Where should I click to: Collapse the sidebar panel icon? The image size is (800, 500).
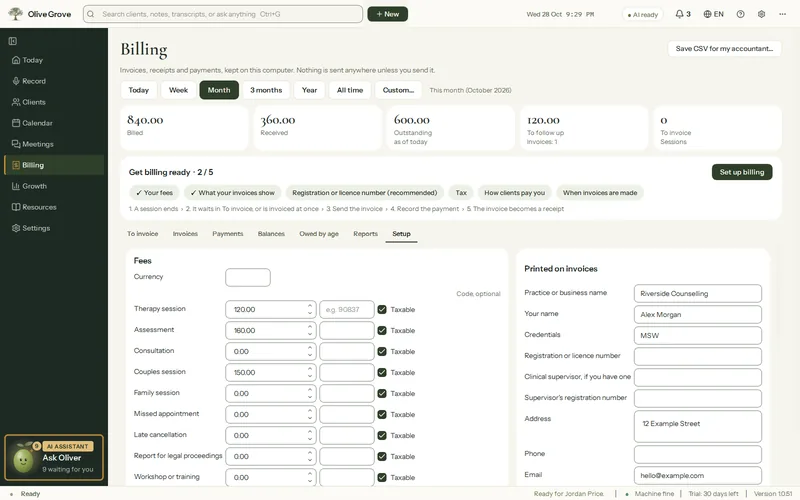coord(13,41)
